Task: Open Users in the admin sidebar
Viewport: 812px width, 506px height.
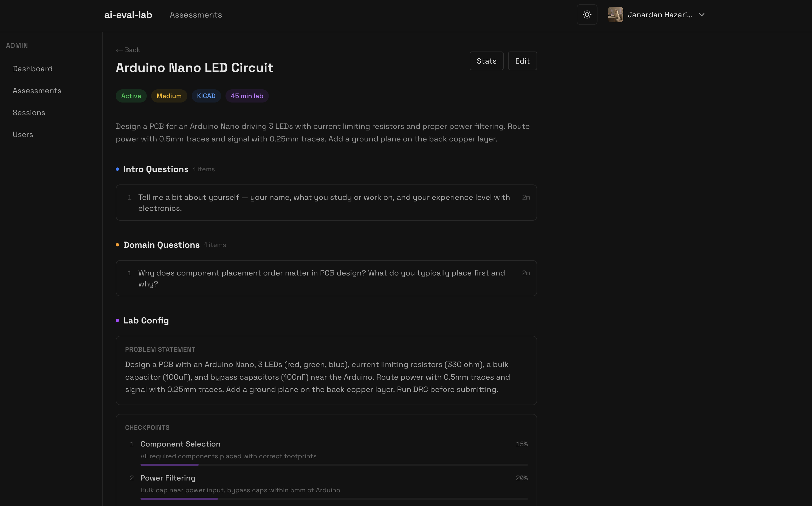Action: 23,135
